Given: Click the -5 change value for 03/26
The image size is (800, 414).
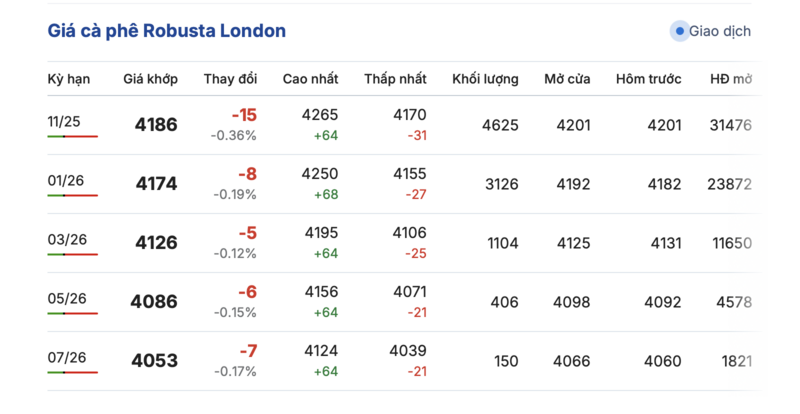Looking at the screenshot, I should [x=246, y=233].
